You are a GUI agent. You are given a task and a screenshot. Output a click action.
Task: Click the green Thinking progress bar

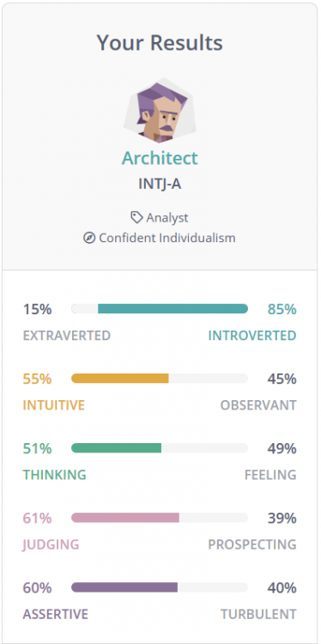tap(160, 448)
